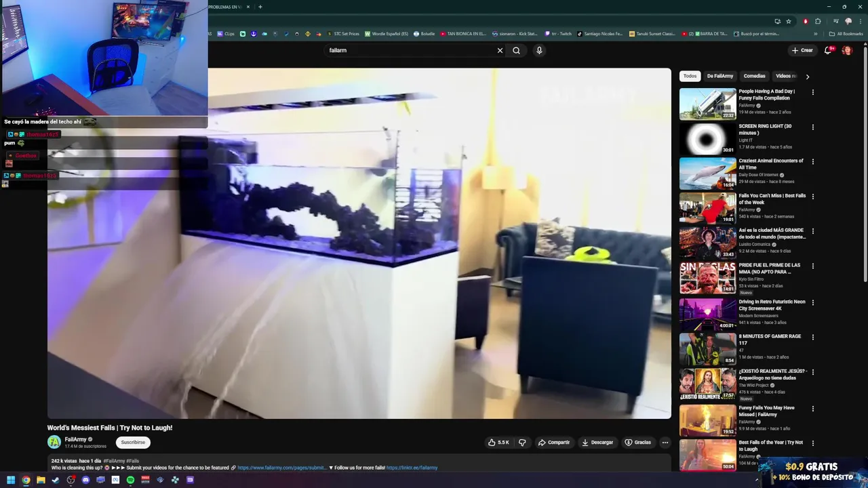Image resolution: width=868 pixels, height=488 pixels.
Task: Open Spotify from the taskbar
Action: pyautogui.click(x=130, y=480)
